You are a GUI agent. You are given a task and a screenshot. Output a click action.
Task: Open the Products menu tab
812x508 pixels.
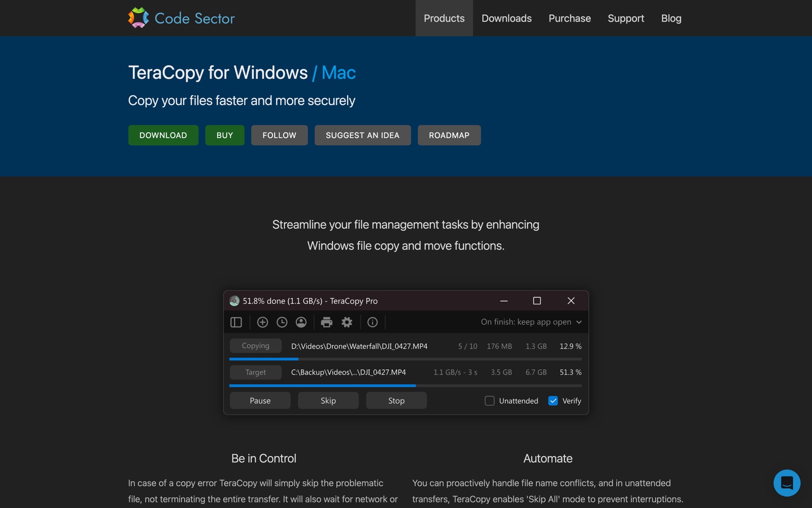[x=444, y=18]
